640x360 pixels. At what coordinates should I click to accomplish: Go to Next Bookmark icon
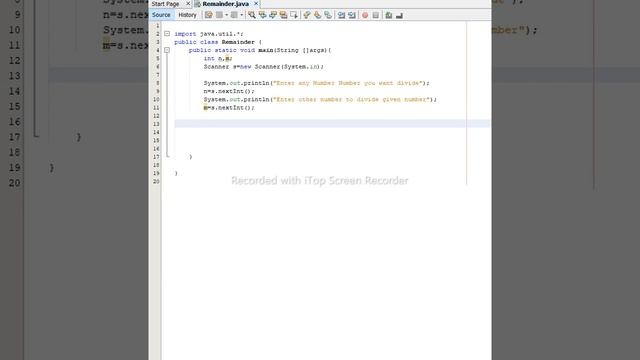pos(317,15)
